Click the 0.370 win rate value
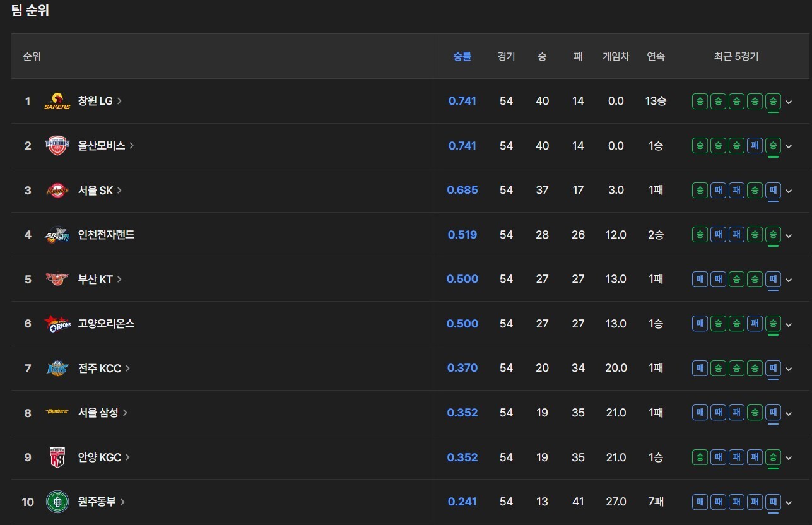 coord(462,369)
